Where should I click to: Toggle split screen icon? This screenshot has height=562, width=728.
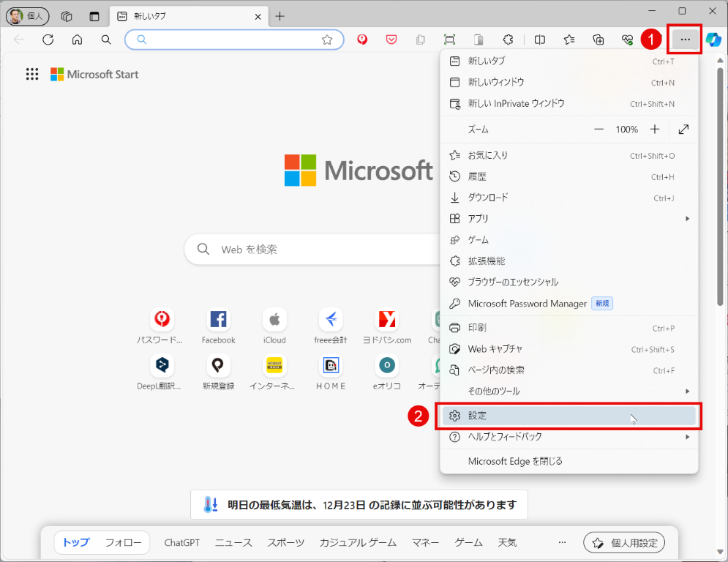click(x=539, y=40)
